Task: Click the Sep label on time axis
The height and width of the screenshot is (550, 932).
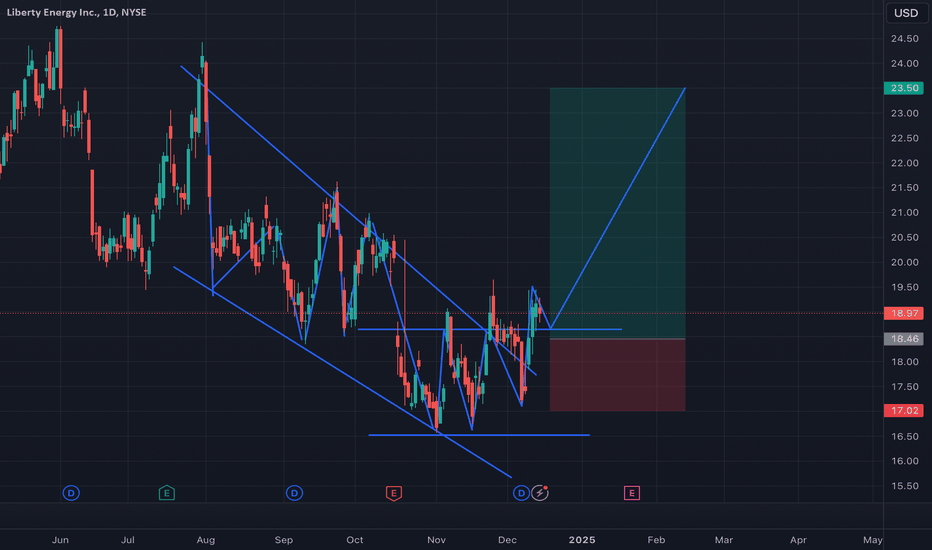Action: tap(284, 540)
